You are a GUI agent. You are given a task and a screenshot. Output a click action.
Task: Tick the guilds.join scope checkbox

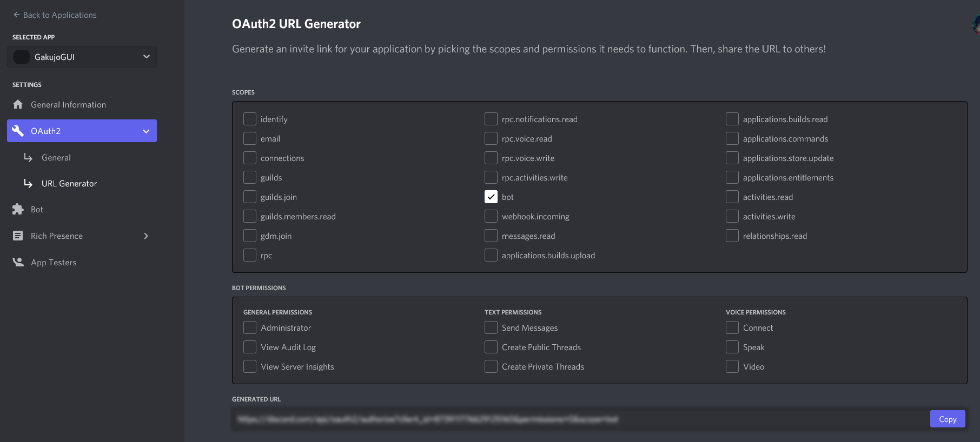pos(250,197)
